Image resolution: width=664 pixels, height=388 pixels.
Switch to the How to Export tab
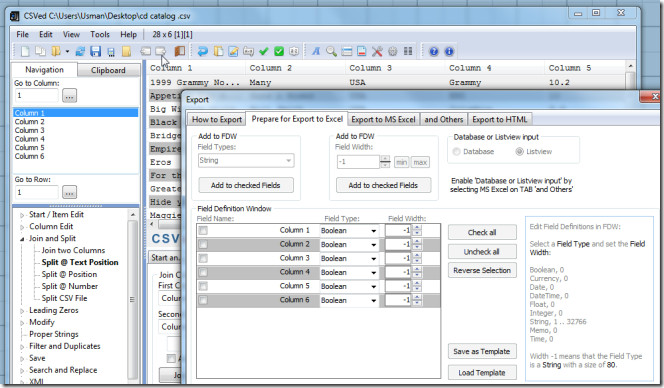[217, 119]
